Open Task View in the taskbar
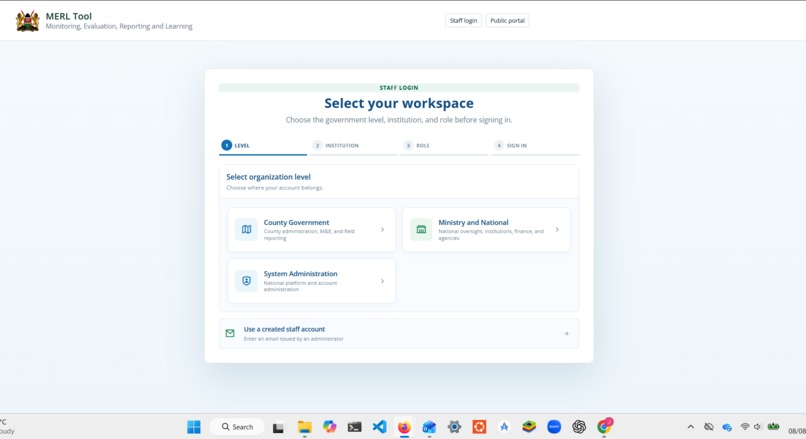The width and height of the screenshot is (806, 439). pyautogui.click(x=279, y=427)
